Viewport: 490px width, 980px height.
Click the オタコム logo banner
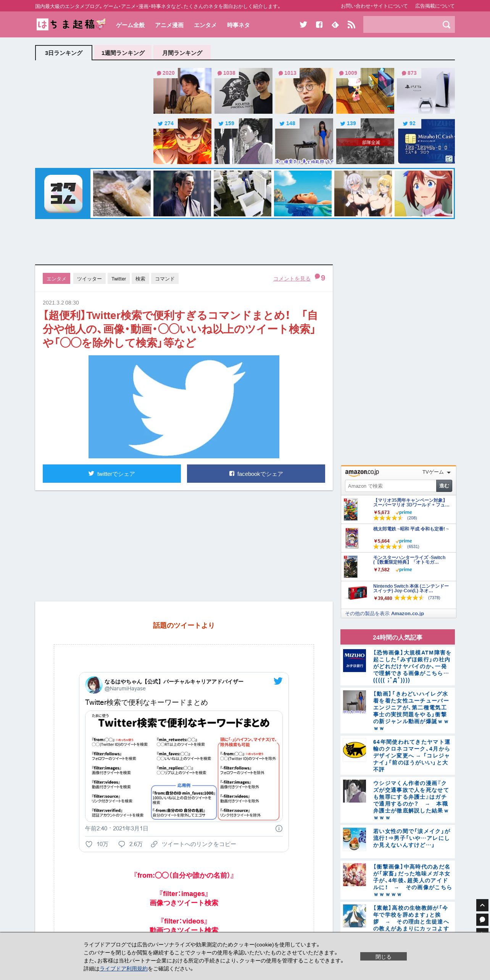63,193
